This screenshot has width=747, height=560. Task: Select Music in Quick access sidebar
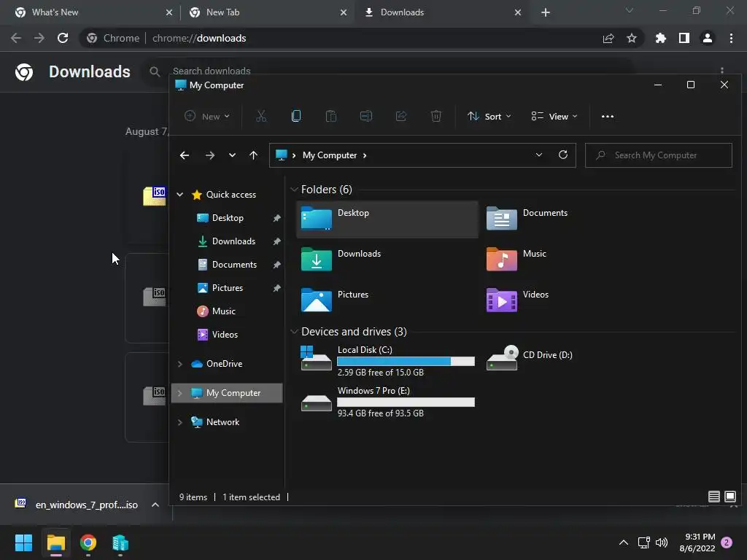click(223, 311)
